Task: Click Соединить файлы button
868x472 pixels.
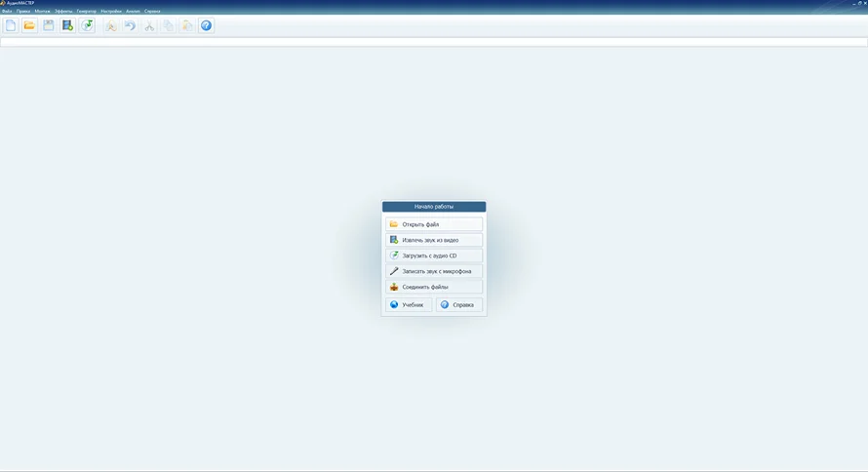Action: (x=434, y=287)
